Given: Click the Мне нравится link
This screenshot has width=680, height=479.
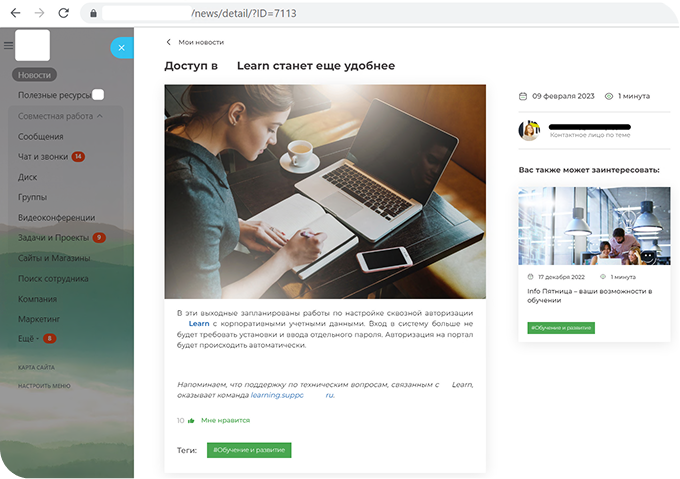Looking at the screenshot, I should [225, 421].
